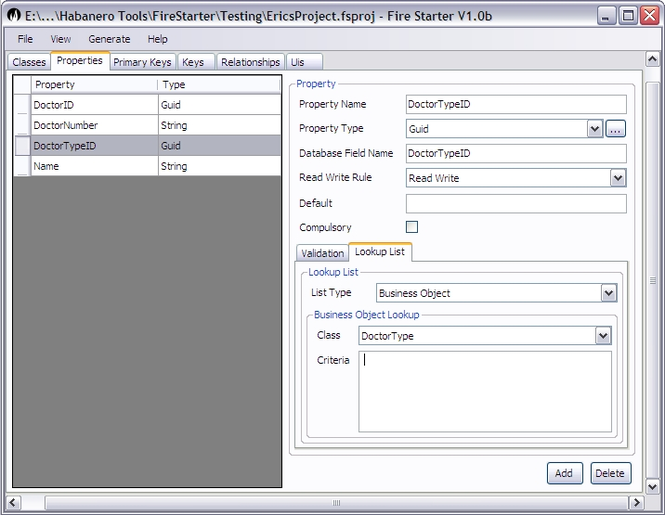The width and height of the screenshot is (665, 515).
Task: Select the Lookup List sub-tab
Action: (380, 252)
